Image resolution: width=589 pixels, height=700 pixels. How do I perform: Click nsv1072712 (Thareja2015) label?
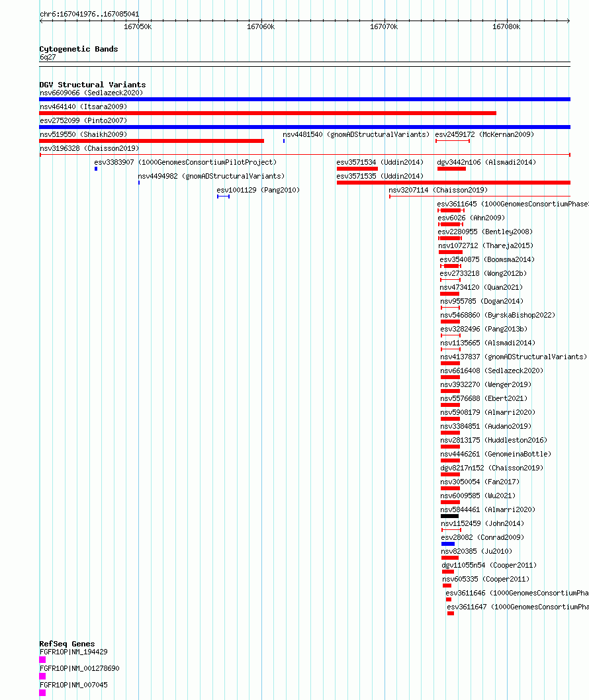486,245
